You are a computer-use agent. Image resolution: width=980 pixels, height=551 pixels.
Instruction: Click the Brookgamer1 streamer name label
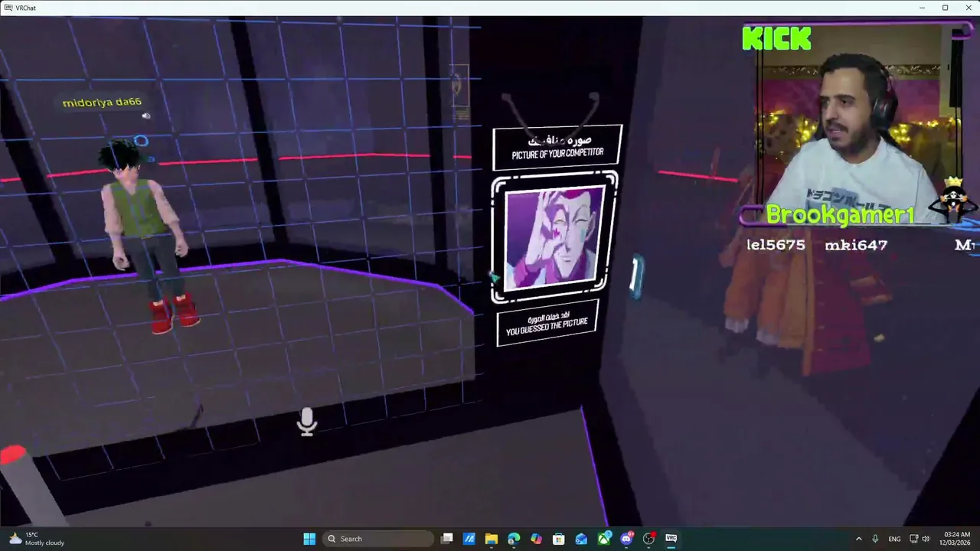[x=840, y=216]
